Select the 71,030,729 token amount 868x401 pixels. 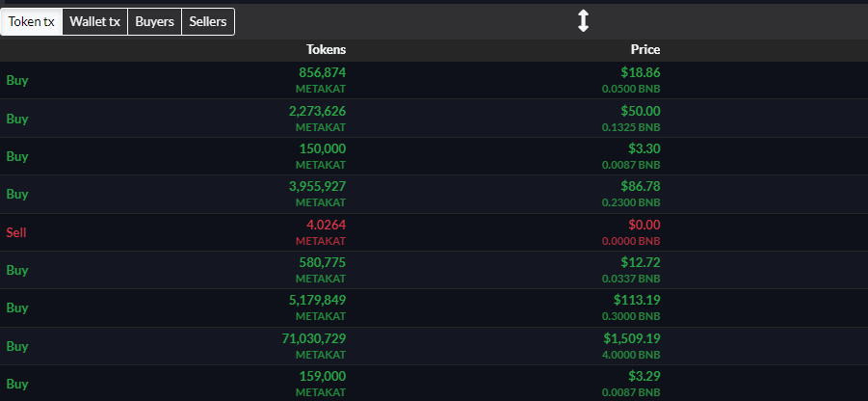point(314,337)
